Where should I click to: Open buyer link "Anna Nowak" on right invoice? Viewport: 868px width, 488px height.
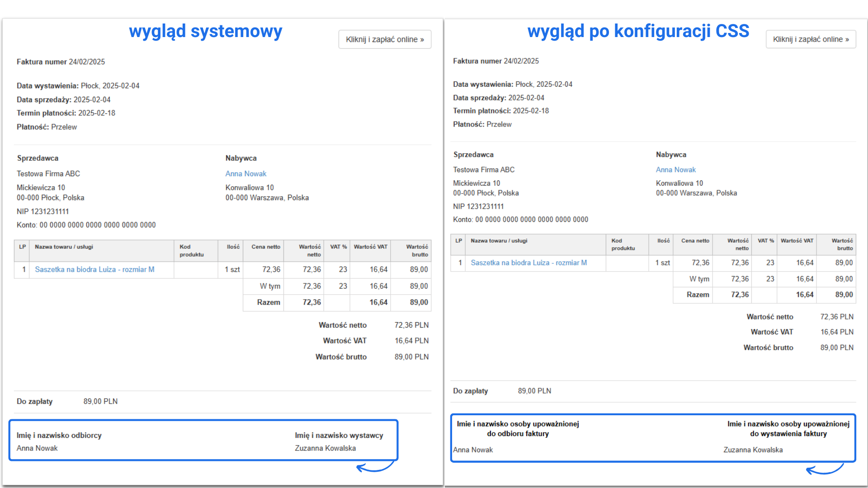(675, 169)
